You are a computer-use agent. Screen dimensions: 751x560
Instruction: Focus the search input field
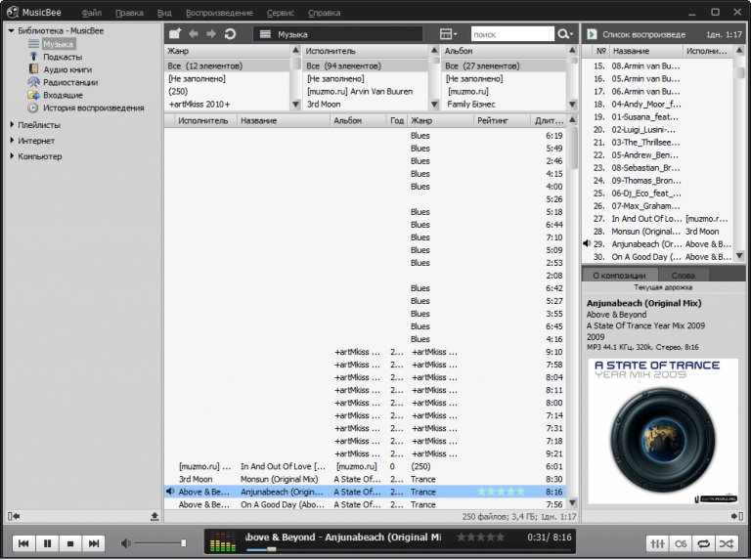coord(512,34)
